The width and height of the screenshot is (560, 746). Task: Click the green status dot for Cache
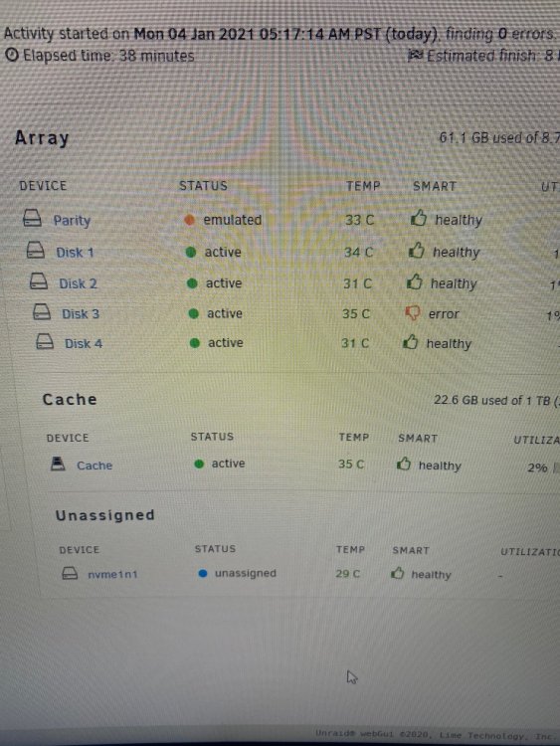[x=199, y=464]
